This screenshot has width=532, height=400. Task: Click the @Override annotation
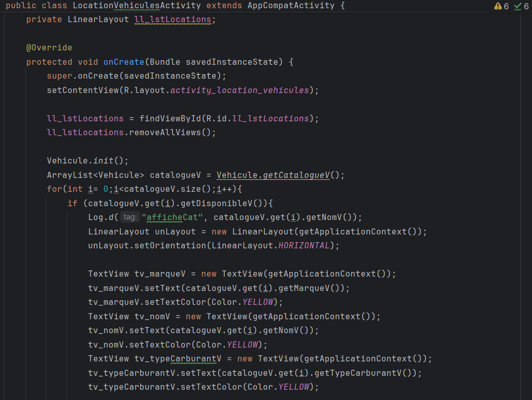(49, 48)
